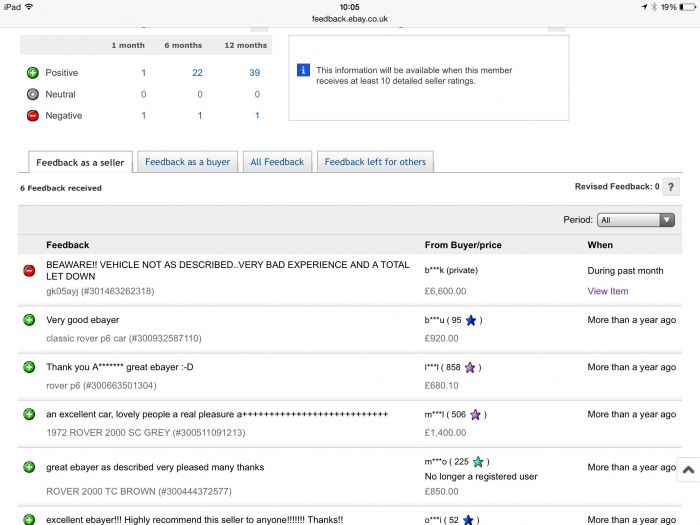Switch to the All Feedback tab

coord(277,162)
